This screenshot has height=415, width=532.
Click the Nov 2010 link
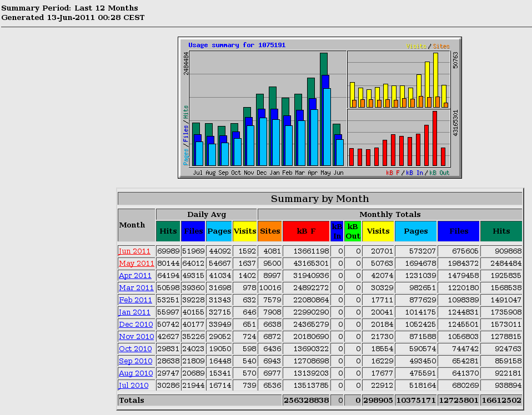136,337
